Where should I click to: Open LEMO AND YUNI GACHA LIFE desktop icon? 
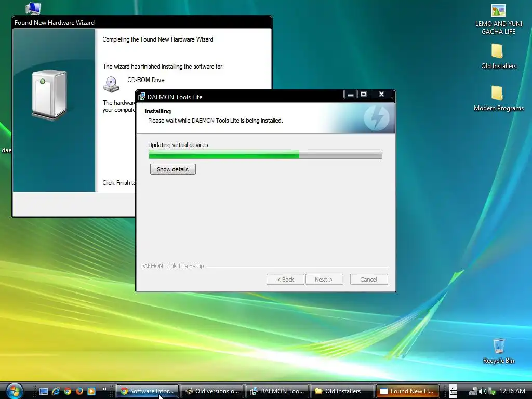pos(498,20)
